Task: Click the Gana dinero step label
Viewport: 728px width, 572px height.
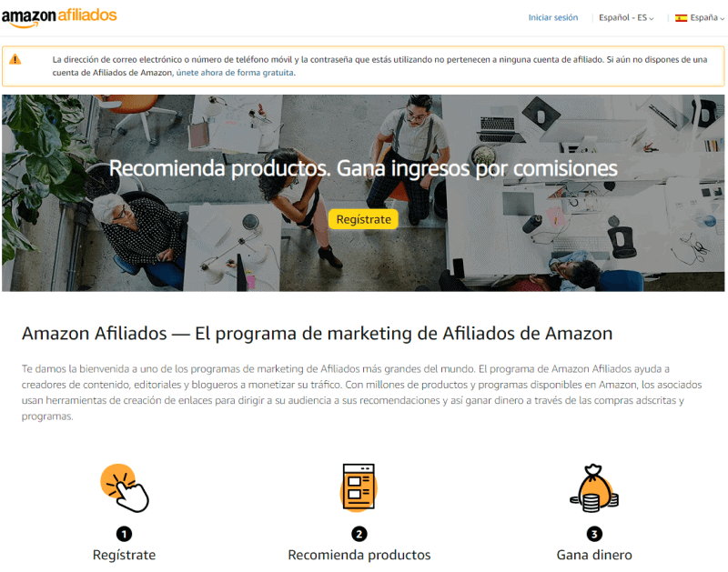Action: click(594, 555)
